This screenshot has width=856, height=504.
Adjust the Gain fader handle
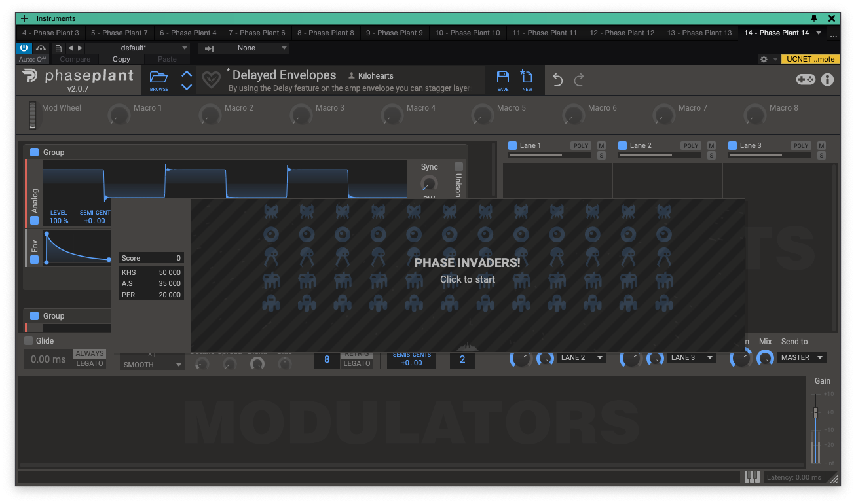pos(815,412)
